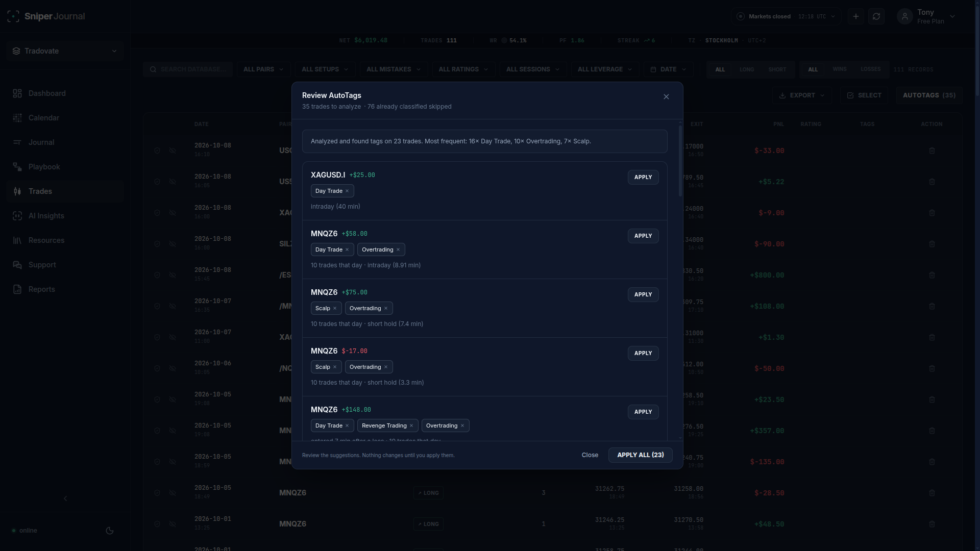Open AI Insights in the sidebar
Viewport: 980px width, 551px height.
pos(65,216)
